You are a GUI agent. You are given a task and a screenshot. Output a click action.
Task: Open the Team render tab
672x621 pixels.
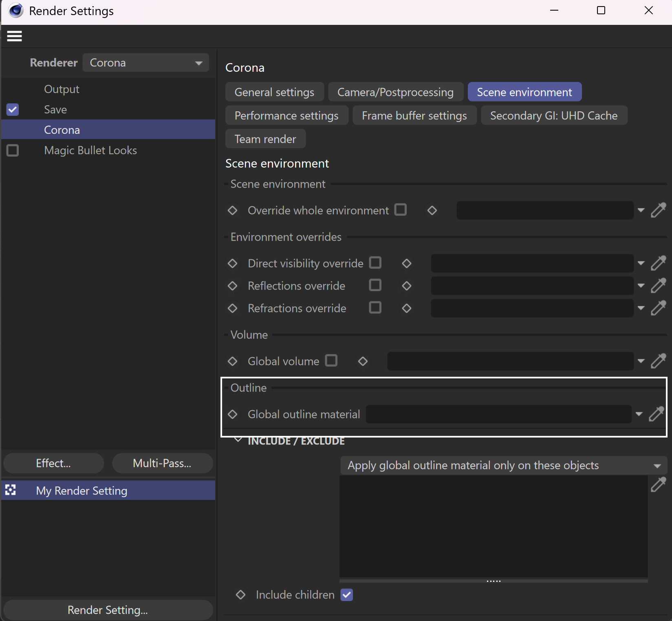click(x=265, y=139)
